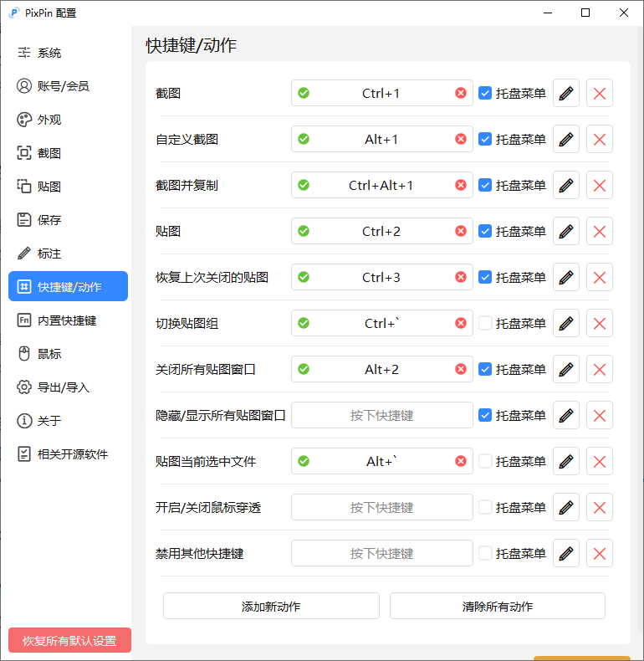Clear the Ctrl+Alt+1 shortcut
Viewport: 644px width, 661px height.
pyautogui.click(x=461, y=185)
